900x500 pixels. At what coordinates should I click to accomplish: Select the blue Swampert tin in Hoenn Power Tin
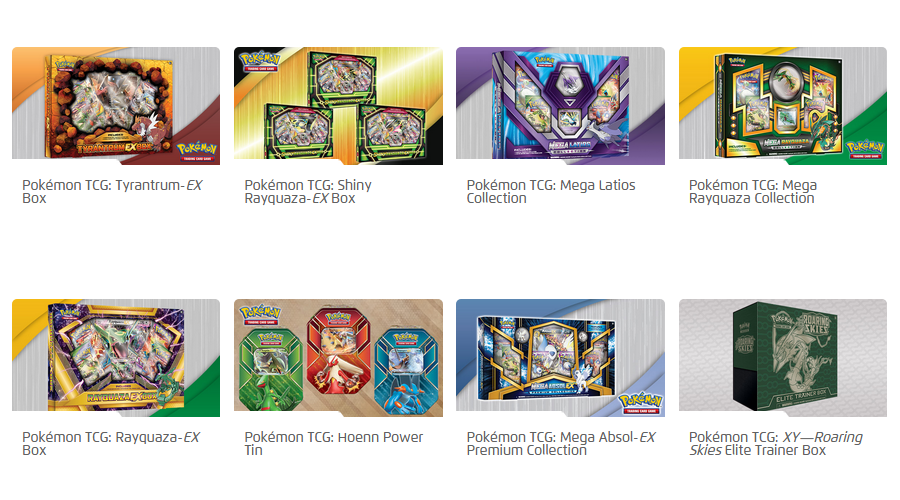point(405,369)
